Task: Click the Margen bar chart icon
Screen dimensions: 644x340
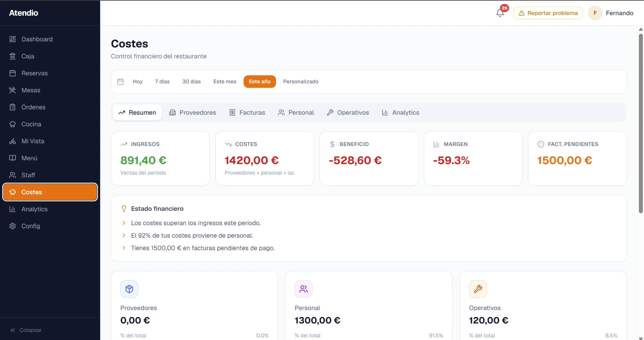Action: [x=436, y=144]
